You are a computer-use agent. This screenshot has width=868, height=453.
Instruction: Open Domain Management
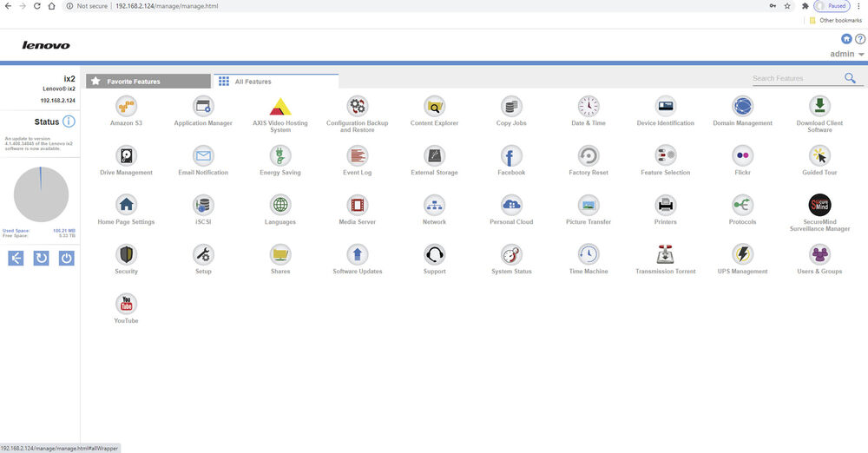[742, 107]
